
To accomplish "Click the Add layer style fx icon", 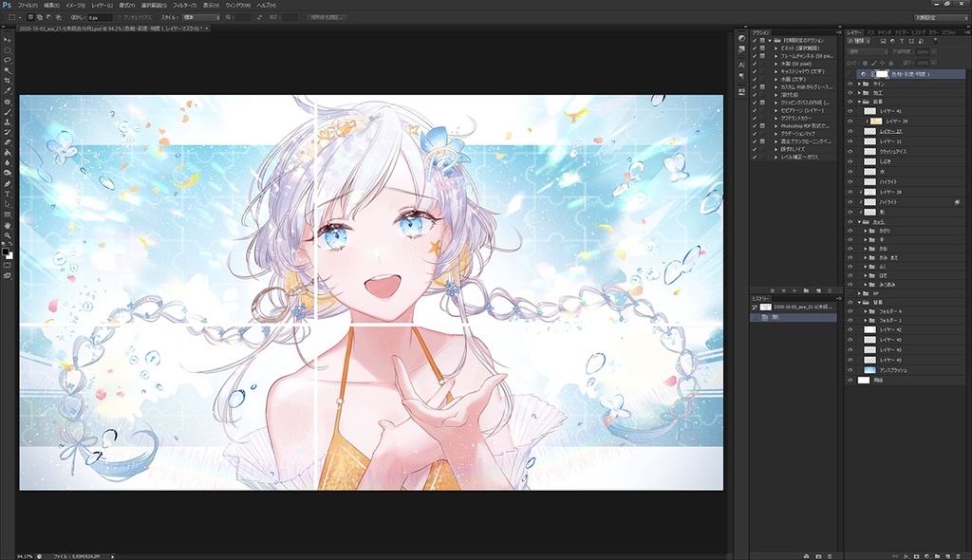I will (906, 556).
